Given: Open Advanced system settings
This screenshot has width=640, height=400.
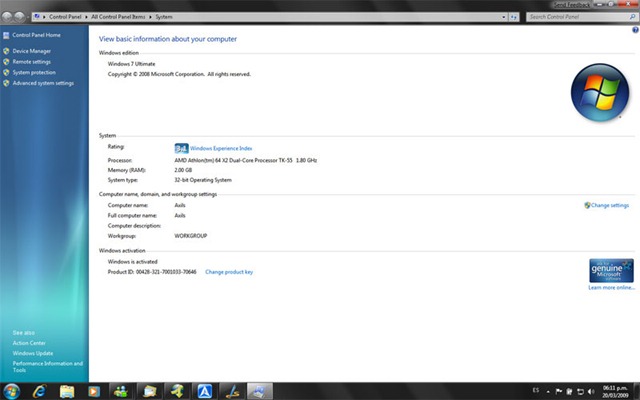Looking at the screenshot, I should [43, 83].
